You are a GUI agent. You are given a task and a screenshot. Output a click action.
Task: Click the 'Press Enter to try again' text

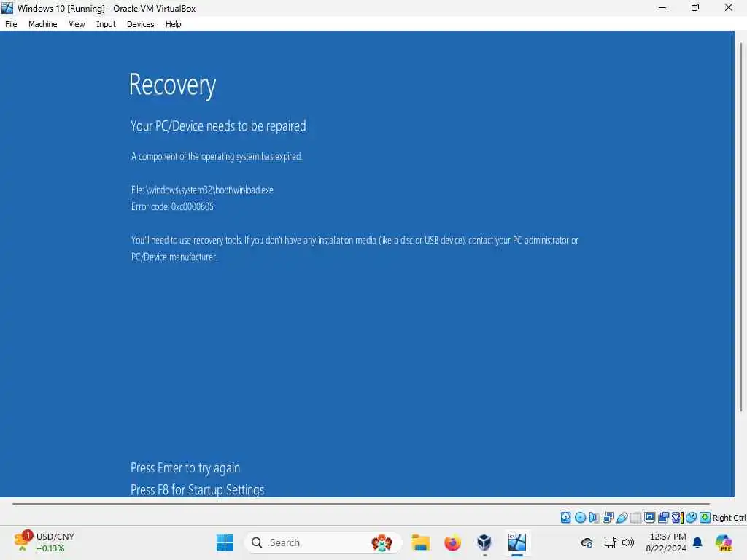pyautogui.click(x=185, y=468)
